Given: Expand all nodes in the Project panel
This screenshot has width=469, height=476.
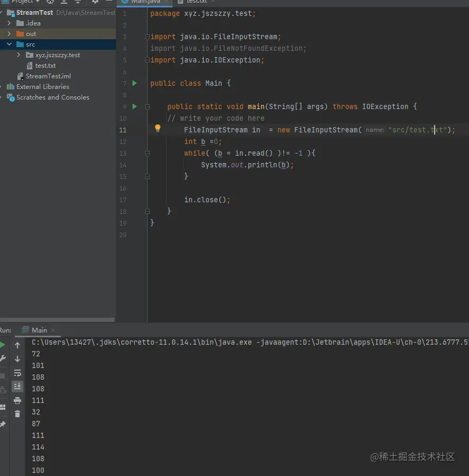Looking at the screenshot, I should pyautogui.click(x=64, y=2).
